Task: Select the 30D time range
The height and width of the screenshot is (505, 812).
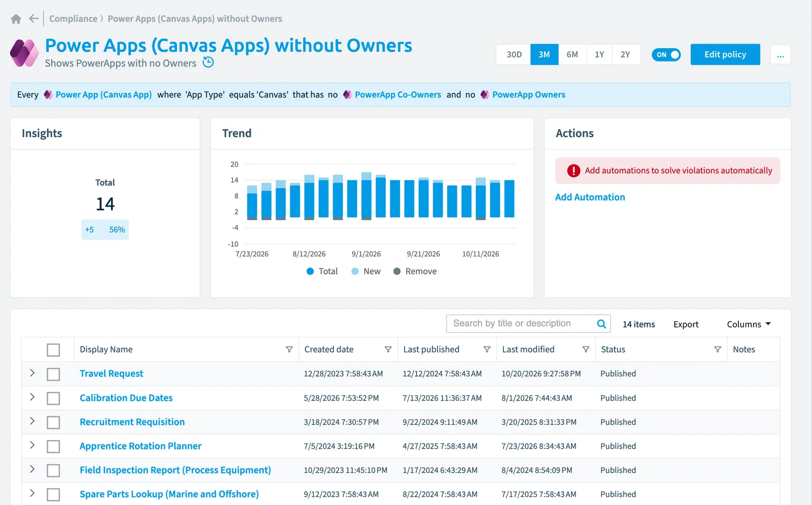Action: pyautogui.click(x=514, y=54)
